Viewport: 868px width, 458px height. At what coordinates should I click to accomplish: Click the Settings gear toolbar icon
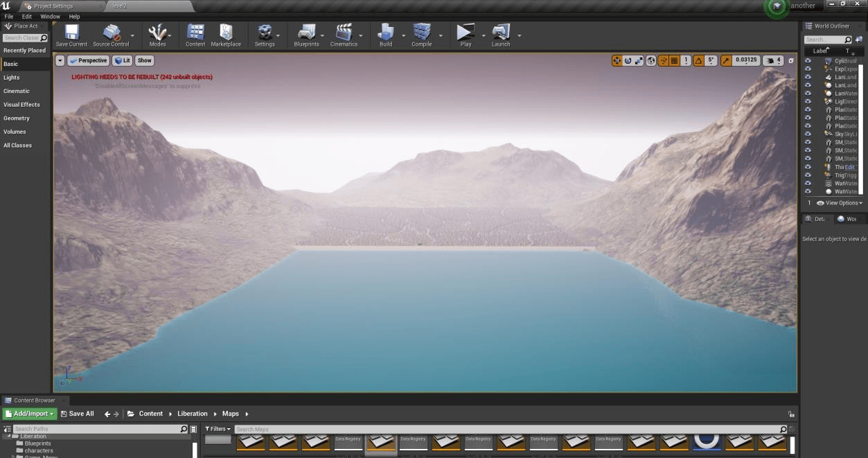[x=265, y=35]
